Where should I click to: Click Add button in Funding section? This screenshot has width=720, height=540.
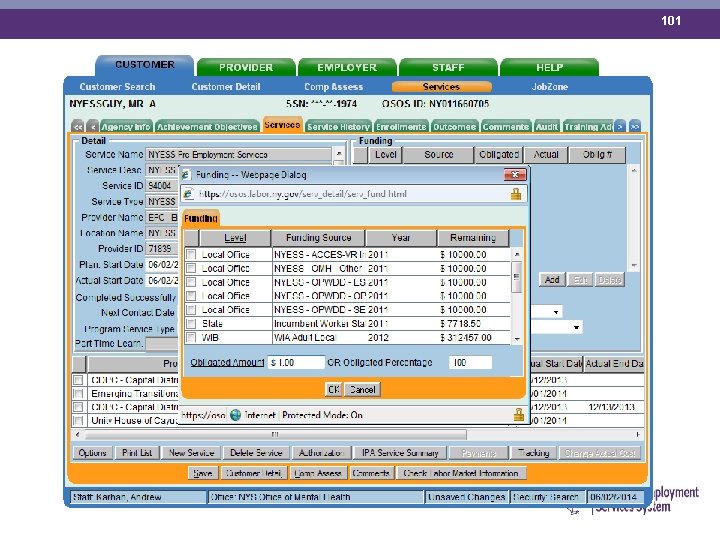click(552, 280)
